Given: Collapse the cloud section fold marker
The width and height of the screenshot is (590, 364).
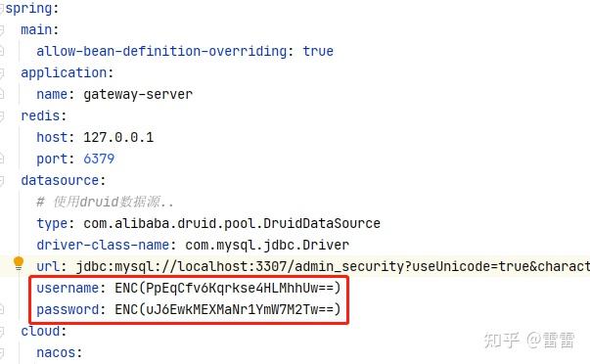Looking at the screenshot, I should pyautogui.click(x=2, y=332).
